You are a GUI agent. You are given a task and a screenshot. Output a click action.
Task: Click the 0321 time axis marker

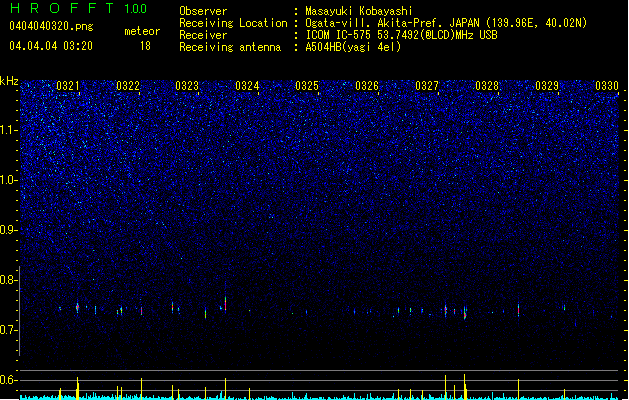(x=67, y=86)
